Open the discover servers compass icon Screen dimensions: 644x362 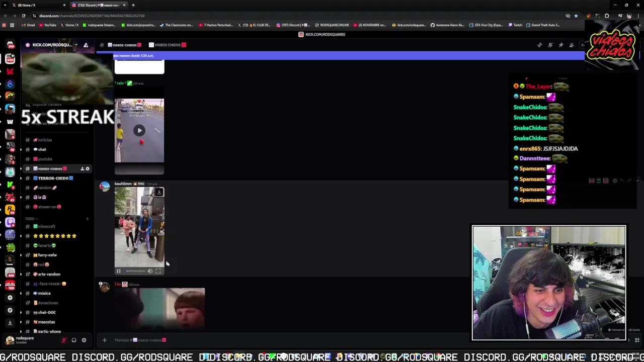(10, 310)
